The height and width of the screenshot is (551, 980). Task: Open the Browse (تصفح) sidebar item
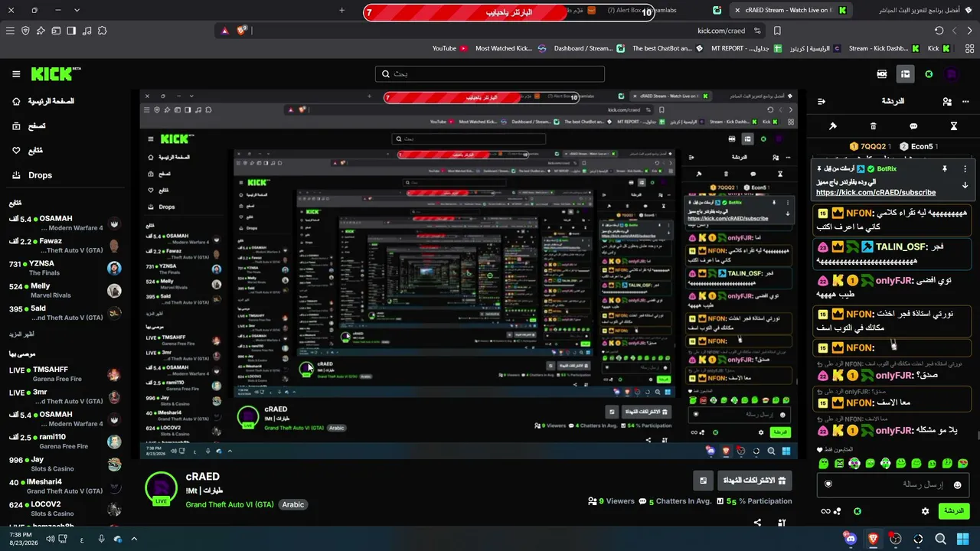point(29,126)
